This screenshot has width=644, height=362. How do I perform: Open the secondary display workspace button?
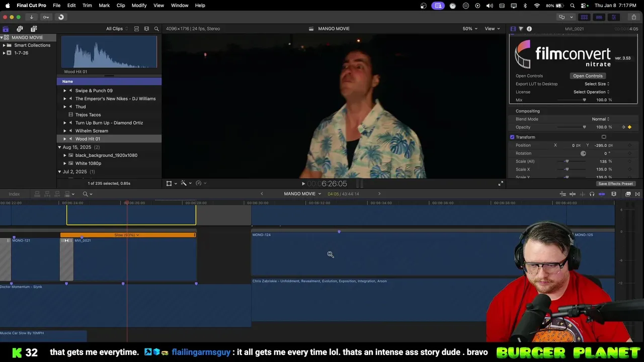tap(562, 17)
